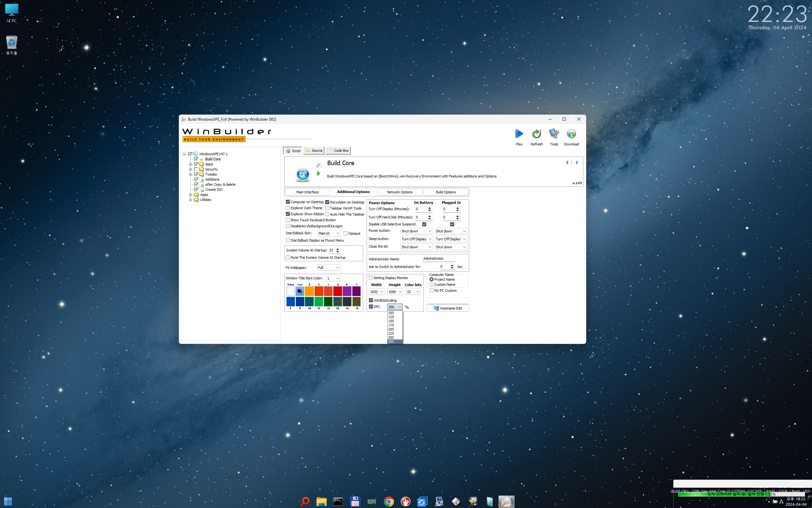Viewport: 812px width, 508px height.
Task: Open File Explorer from the taskbar
Action: point(321,502)
